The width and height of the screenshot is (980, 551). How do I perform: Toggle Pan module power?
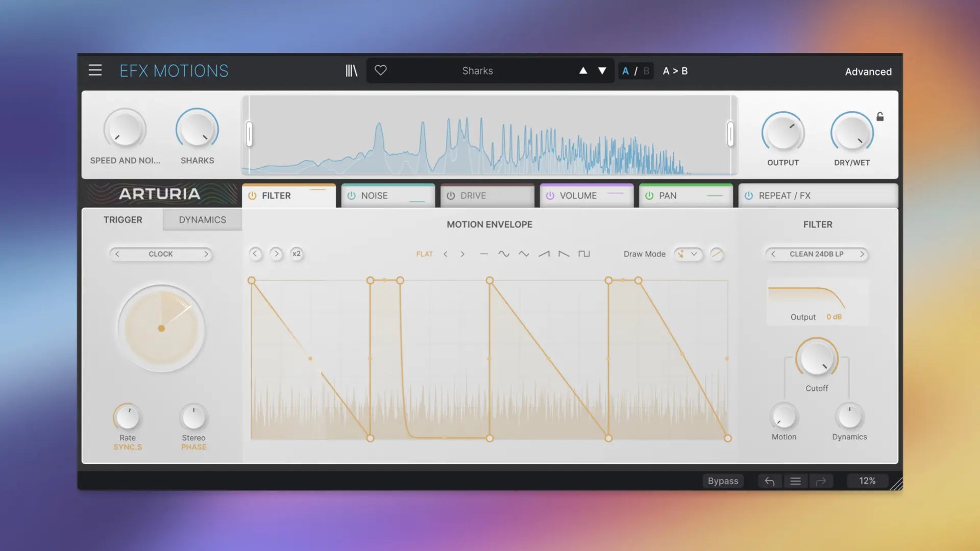coord(649,196)
